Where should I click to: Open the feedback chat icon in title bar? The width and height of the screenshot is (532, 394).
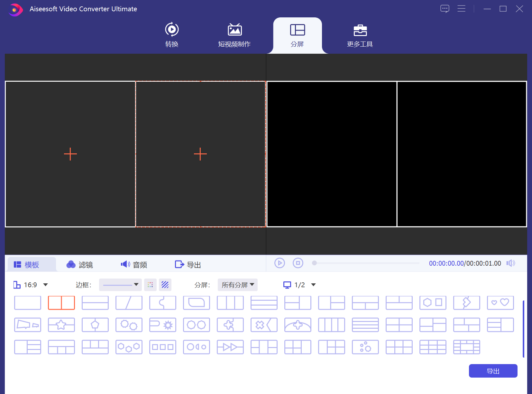coord(445,9)
